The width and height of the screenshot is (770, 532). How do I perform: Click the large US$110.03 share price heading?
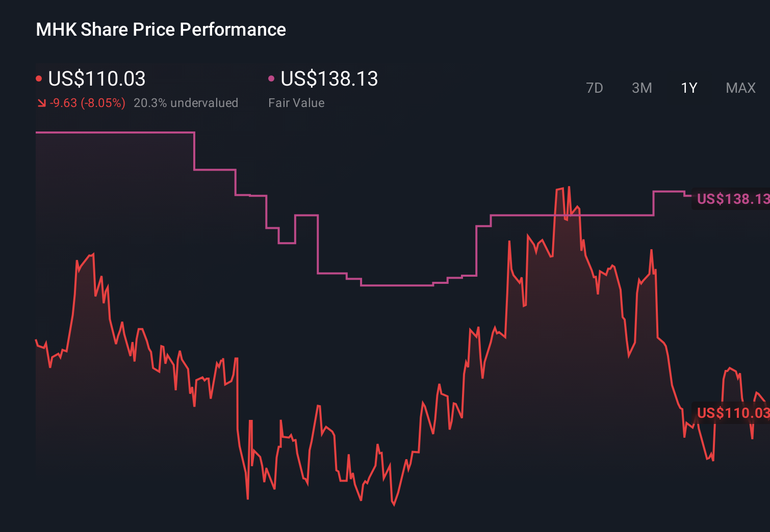97,78
